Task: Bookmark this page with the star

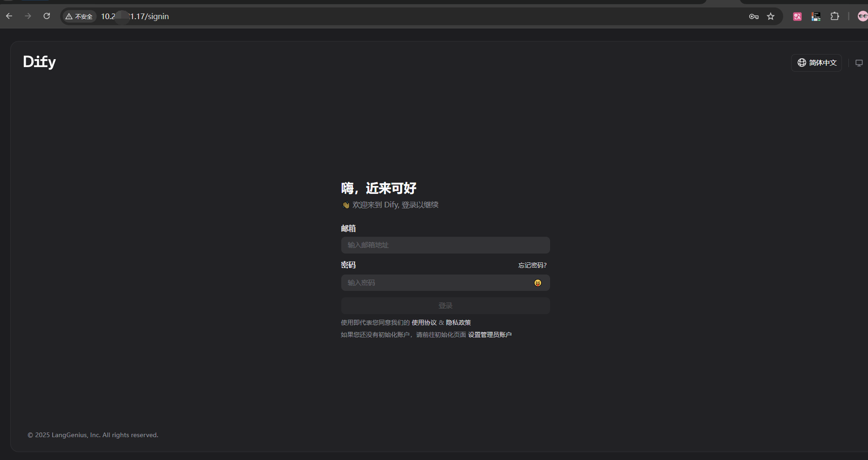Action: click(x=771, y=16)
